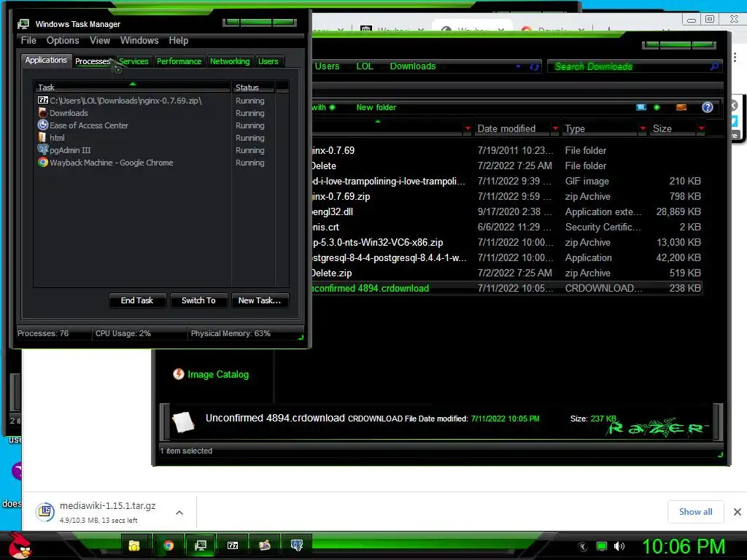747x560 pixels.
Task: Open the Windows menu in Task Manager
Action: click(139, 41)
